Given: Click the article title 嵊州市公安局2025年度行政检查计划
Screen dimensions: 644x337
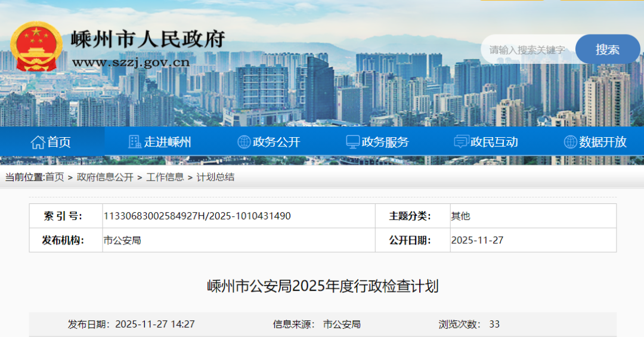Looking at the screenshot, I should point(323,286).
